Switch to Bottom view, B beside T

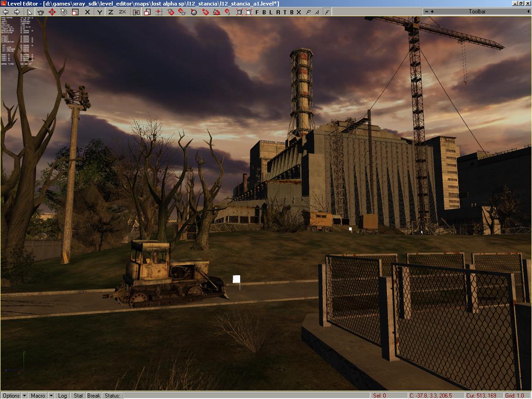coord(291,12)
